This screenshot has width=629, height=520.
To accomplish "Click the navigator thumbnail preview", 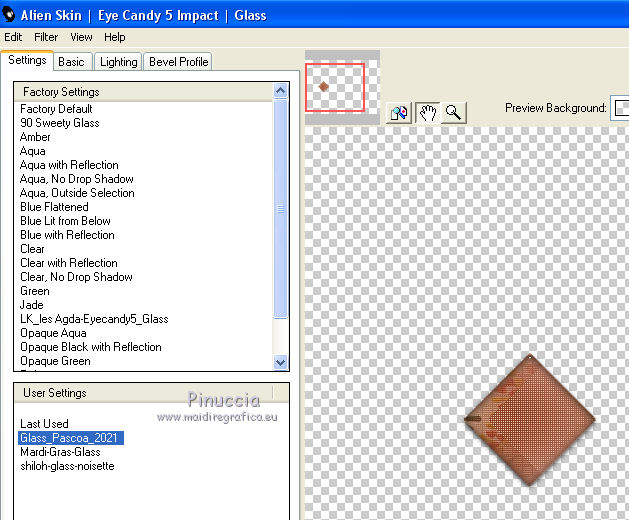I will click(x=342, y=87).
